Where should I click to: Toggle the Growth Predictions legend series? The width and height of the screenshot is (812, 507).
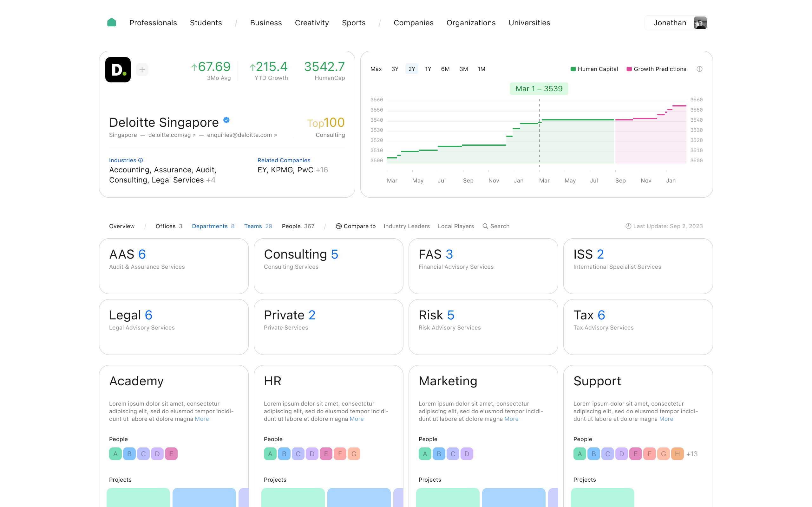656,69
